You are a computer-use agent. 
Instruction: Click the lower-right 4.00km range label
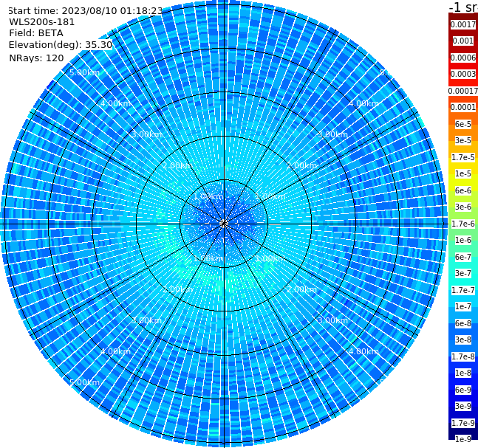coord(364,351)
